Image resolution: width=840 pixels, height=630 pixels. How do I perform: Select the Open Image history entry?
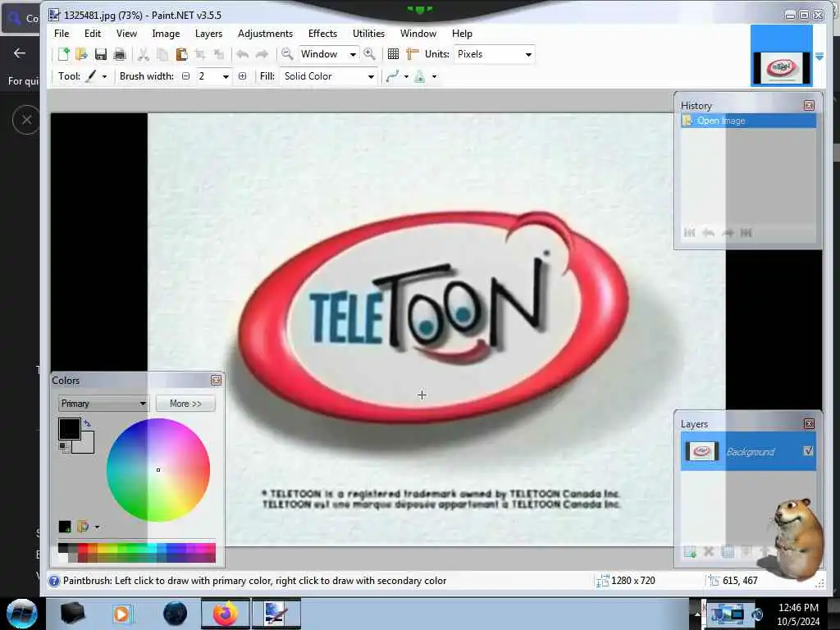pos(748,121)
